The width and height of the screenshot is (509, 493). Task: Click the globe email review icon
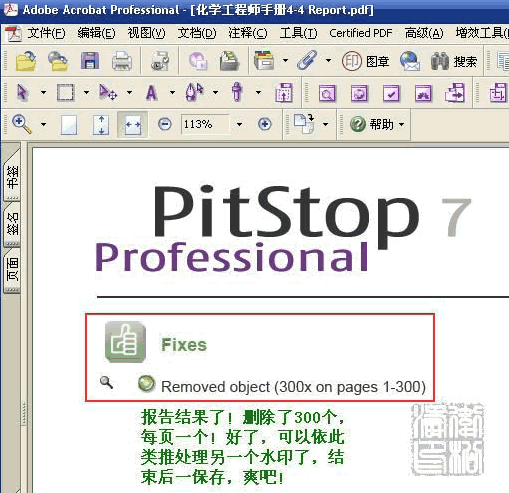click(410, 61)
